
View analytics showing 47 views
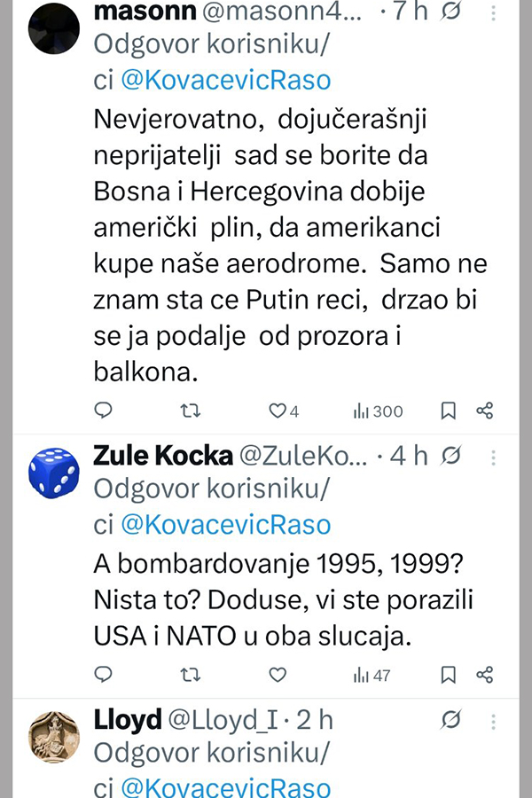point(372,675)
